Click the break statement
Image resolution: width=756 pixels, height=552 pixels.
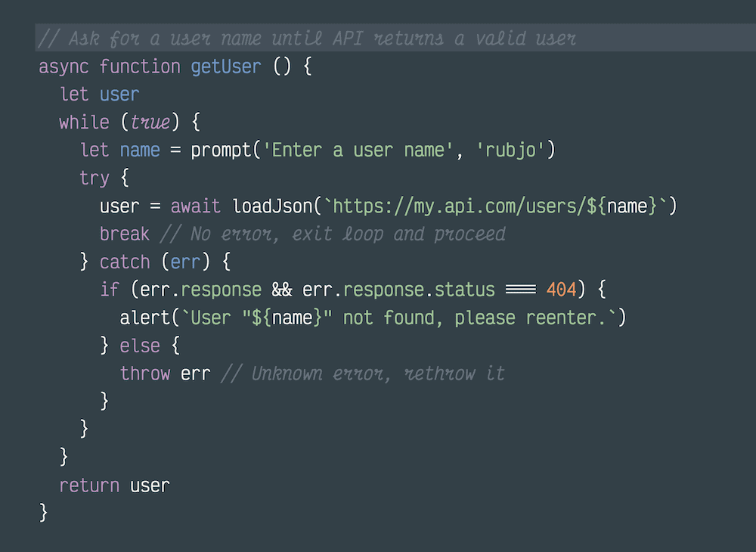click(124, 234)
